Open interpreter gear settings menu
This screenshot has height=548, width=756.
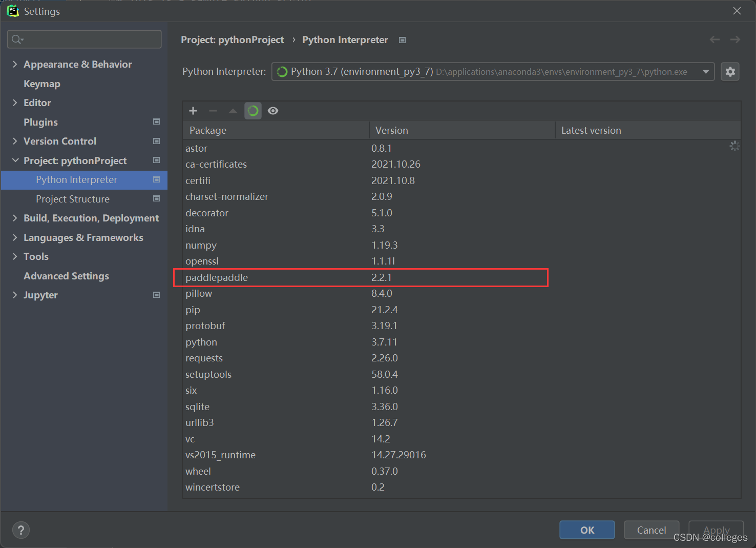[x=730, y=72]
